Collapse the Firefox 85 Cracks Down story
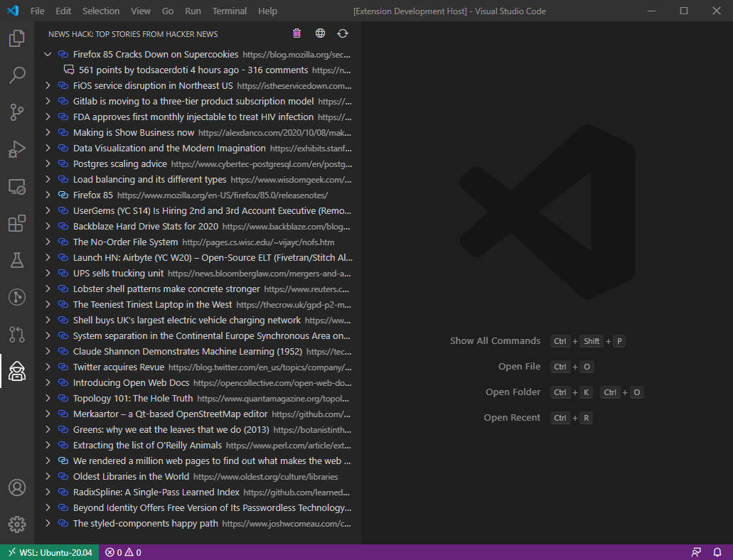Viewport: 733px width, 560px height. click(x=48, y=54)
